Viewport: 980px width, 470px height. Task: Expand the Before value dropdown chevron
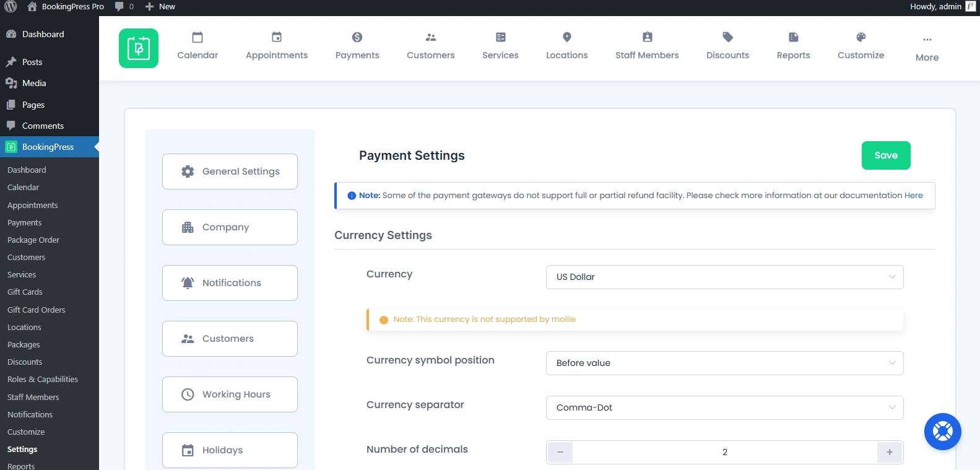pyautogui.click(x=892, y=363)
